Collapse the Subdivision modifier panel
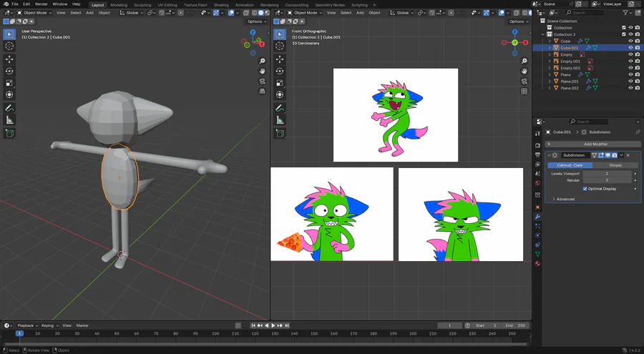Image resolution: width=644 pixels, height=354 pixels. [549, 155]
